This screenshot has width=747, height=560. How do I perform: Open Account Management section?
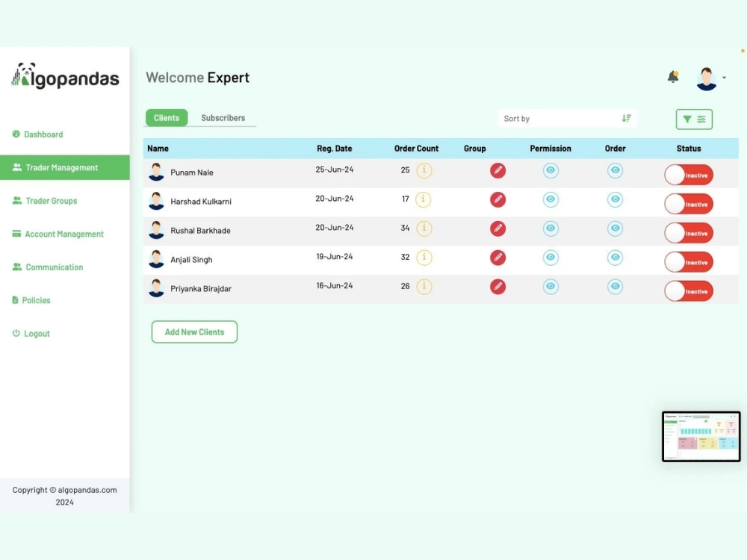(58, 234)
